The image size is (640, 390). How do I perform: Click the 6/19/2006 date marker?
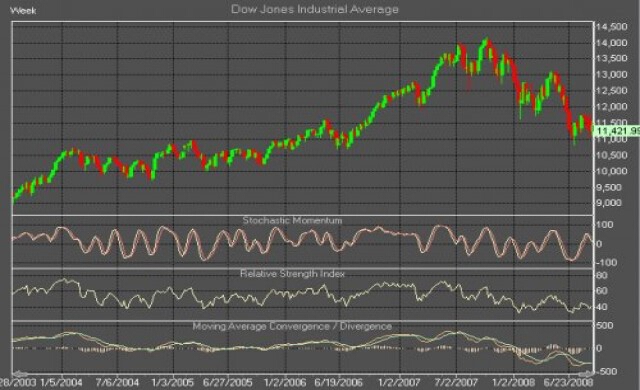pos(338,383)
